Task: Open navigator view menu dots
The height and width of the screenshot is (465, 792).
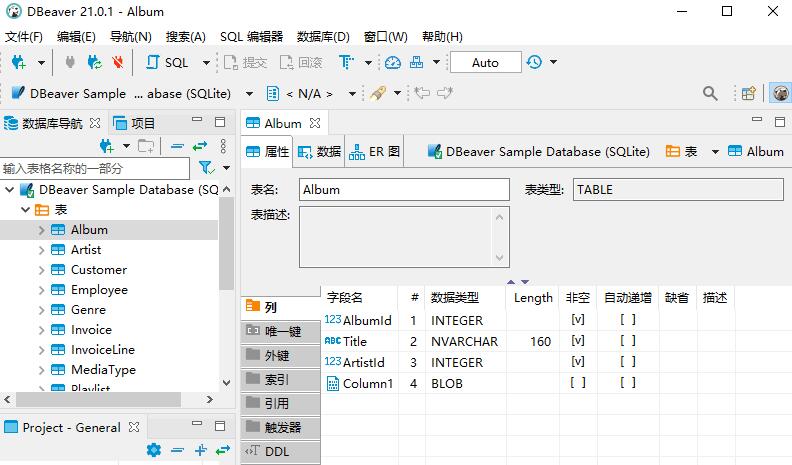Action: tap(223, 146)
